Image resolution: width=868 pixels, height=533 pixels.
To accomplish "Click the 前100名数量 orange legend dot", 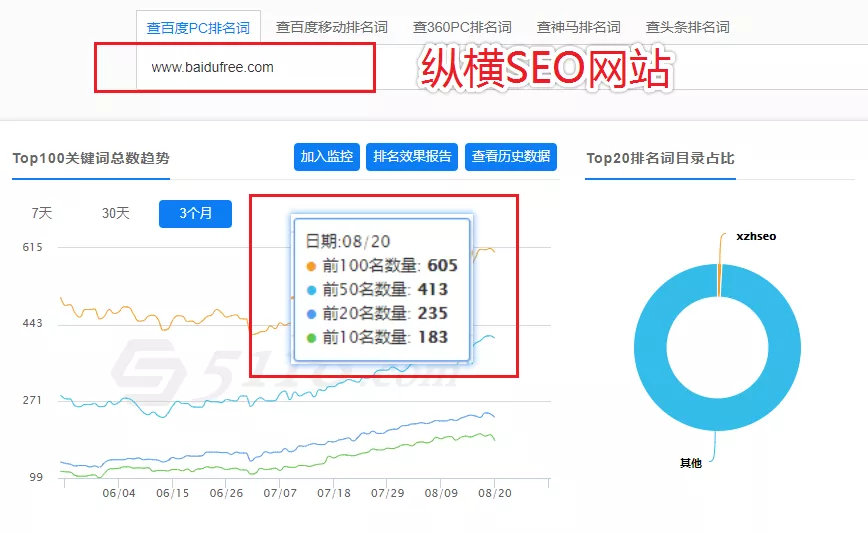I will [x=311, y=266].
